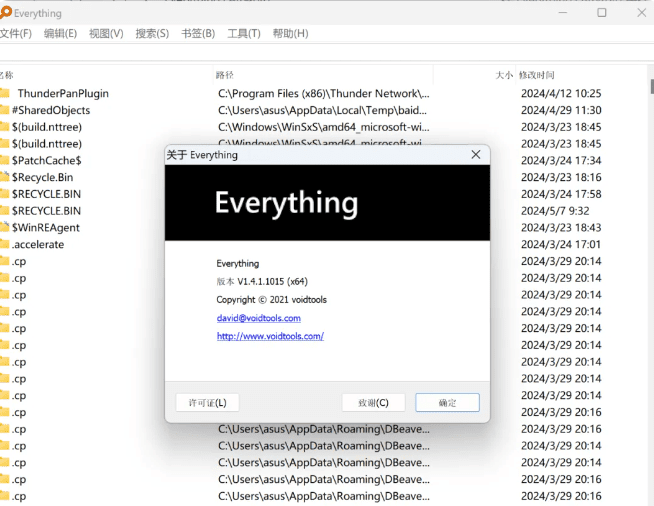Click the .accelerate folder icon
Screen dimensions: 654x506
5,244
